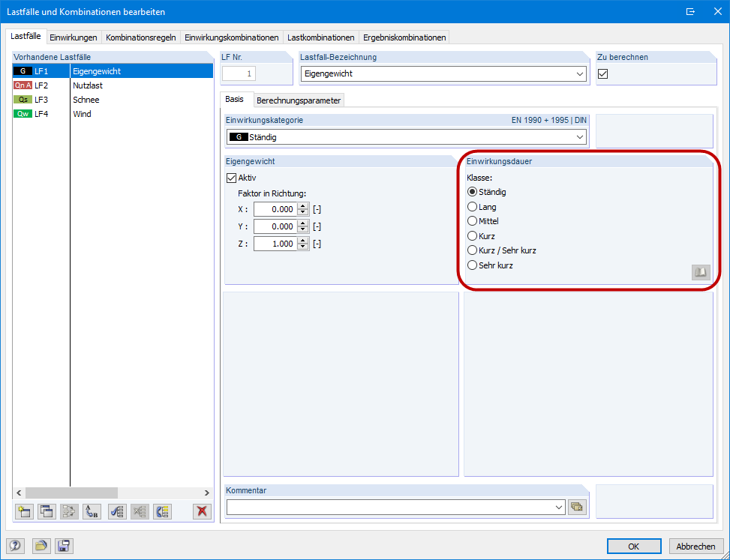Click the book icon in Einwirkungsdauer
Image resolution: width=730 pixels, height=560 pixels.
click(701, 273)
